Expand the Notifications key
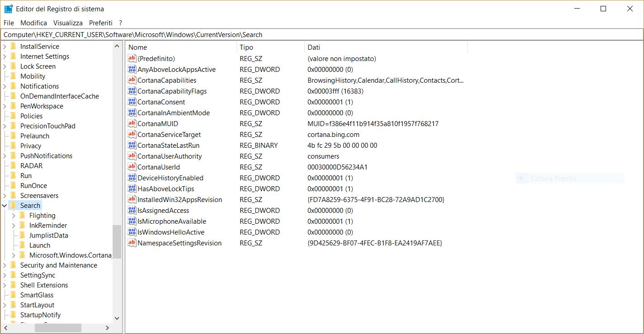Viewport: 644px width, 334px height. pos(5,86)
